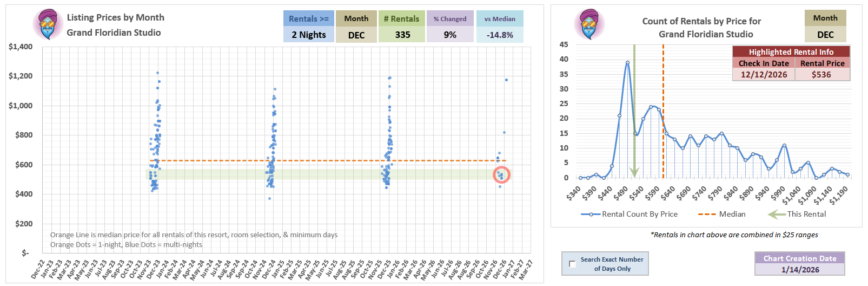Click the genie mascot icon in left chart
Image resolution: width=868 pixels, height=286 pixels.
pyautogui.click(x=48, y=25)
